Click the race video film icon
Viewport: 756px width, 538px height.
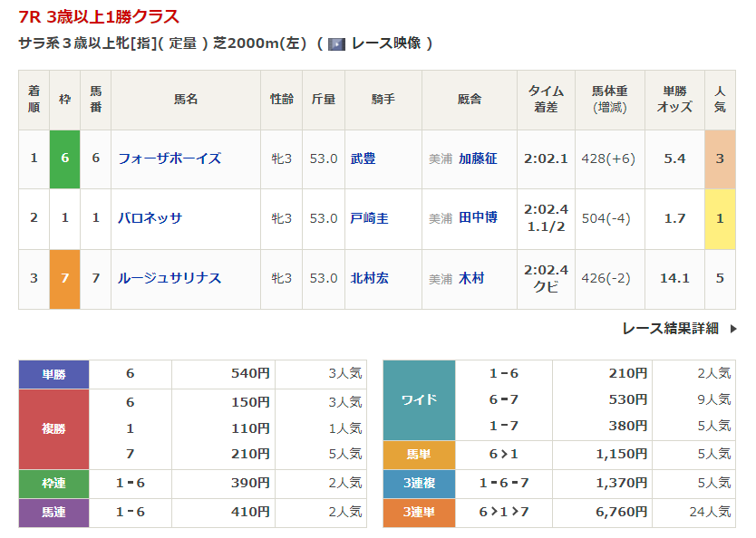[x=336, y=43]
